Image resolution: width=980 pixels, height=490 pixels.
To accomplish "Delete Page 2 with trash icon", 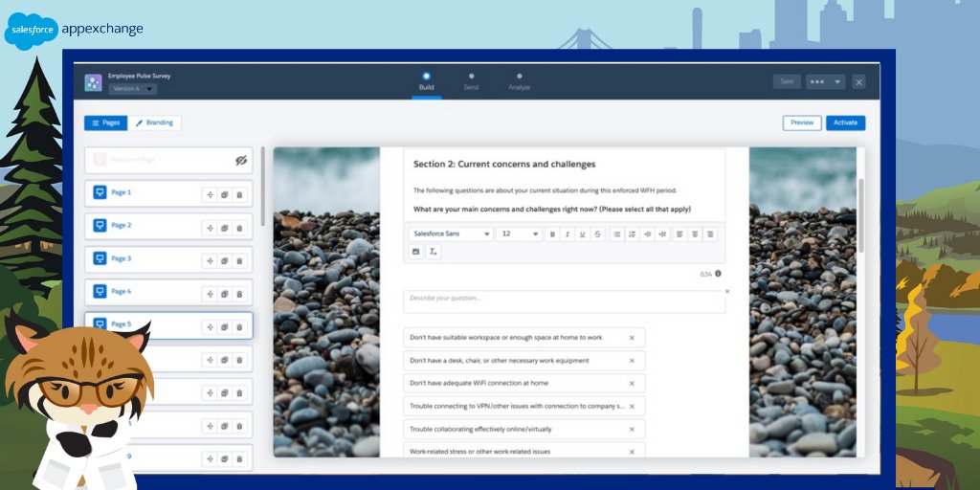I will click(239, 228).
